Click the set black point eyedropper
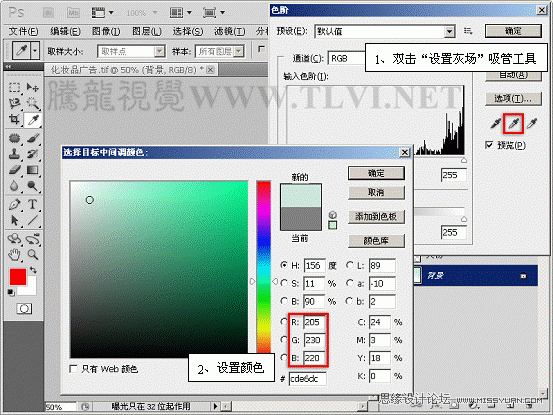553x415 pixels. pos(496,123)
